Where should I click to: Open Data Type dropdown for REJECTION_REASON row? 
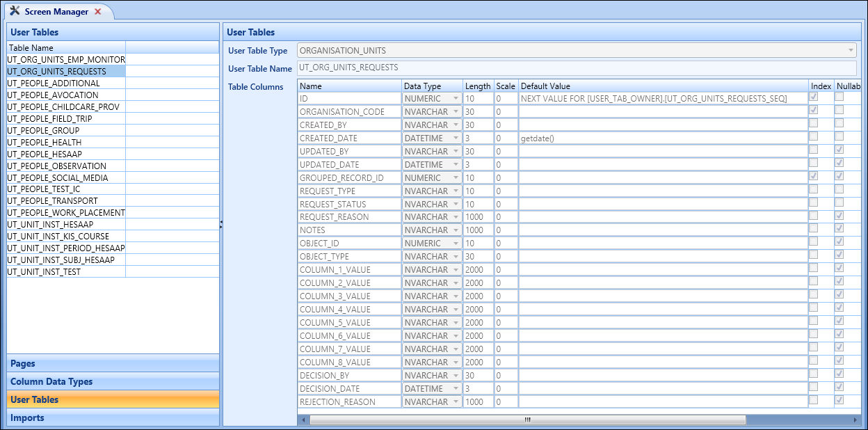(456, 401)
